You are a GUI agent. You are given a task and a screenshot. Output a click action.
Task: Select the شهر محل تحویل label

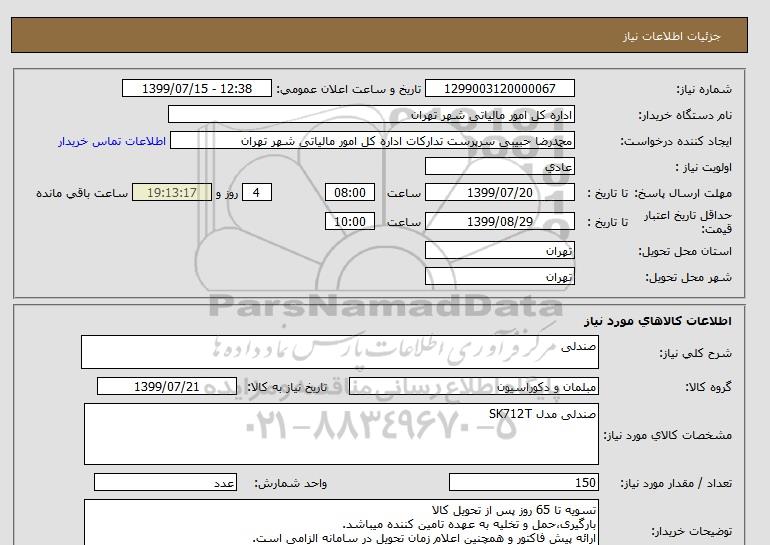point(688,277)
